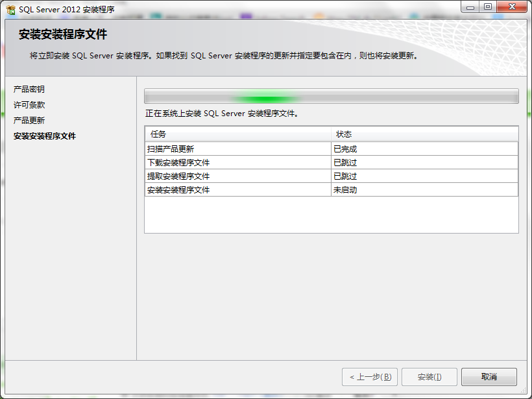This screenshot has height=399, width=532.
Task: Select the 产品更新 step in the sidebar
Action: (x=29, y=121)
